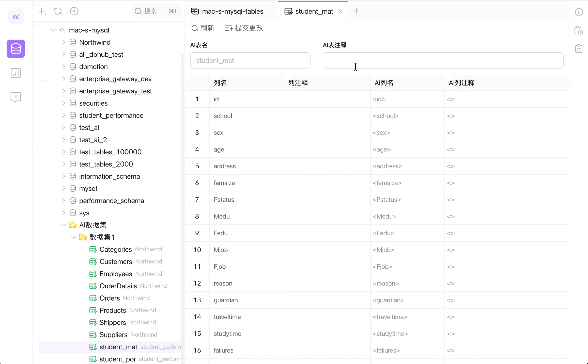
Task: Click the sys database icon
Action: pos(73,213)
